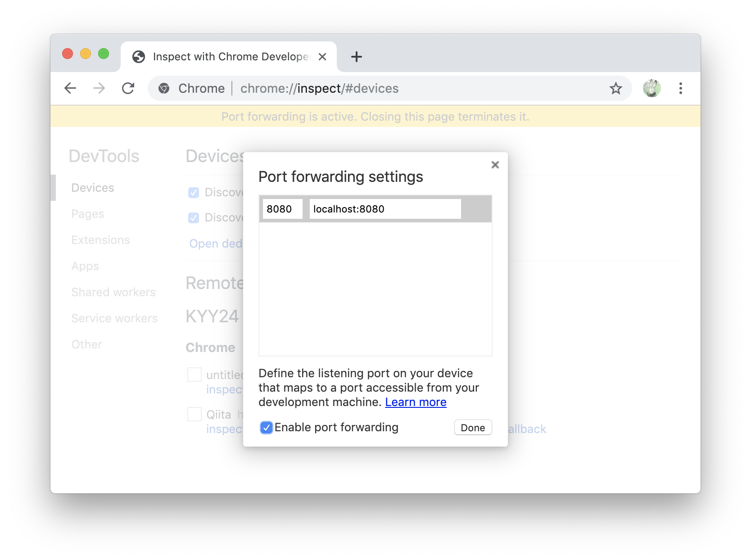Viewport: 751px width, 560px height.
Task: Open the Learn more link
Action: coord(416,402)
